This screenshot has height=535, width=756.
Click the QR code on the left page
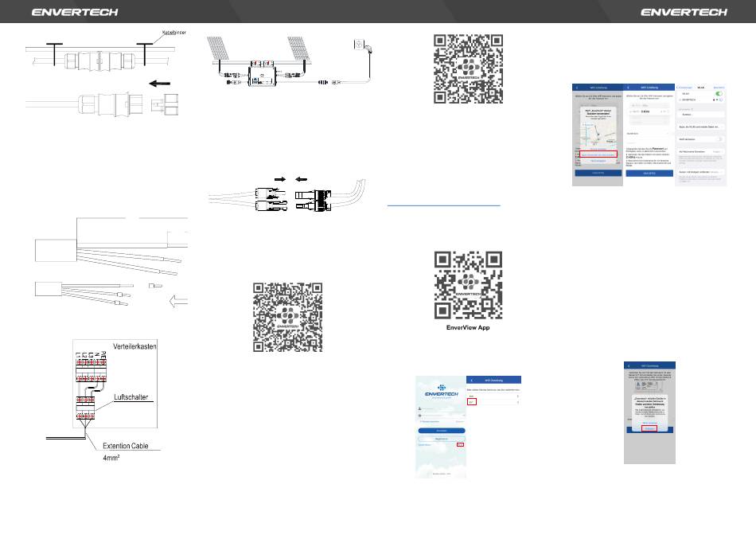[288, 317]
